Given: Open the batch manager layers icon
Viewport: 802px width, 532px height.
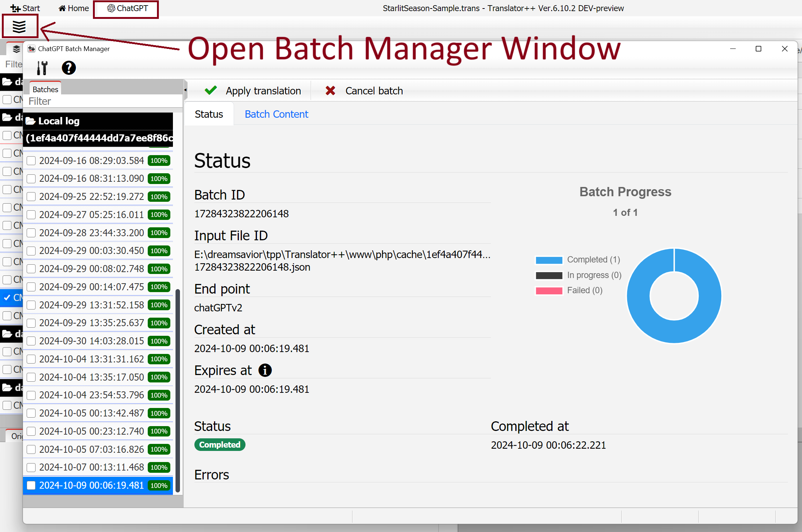Looking at the screenshot, I should [x=19, y=26].
